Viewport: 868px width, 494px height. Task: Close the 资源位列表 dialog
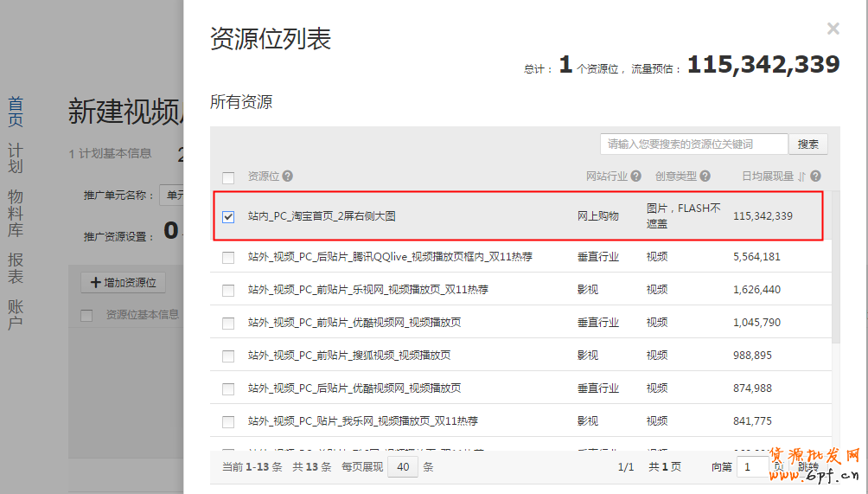[833, 29]
